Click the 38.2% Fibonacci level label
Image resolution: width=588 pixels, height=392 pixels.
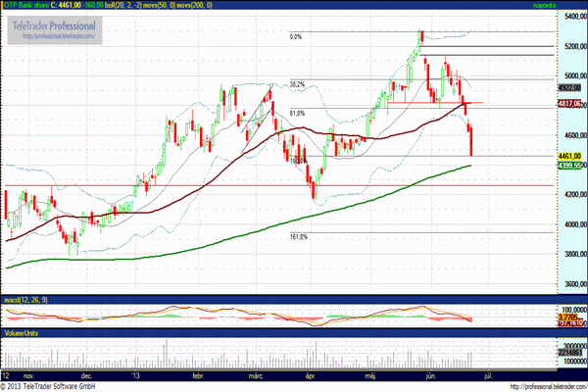pyautogui.click(x=298, y=83)
